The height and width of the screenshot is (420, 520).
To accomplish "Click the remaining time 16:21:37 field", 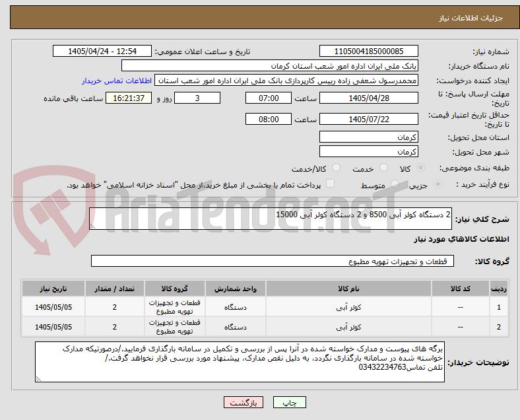I will 129,98.
